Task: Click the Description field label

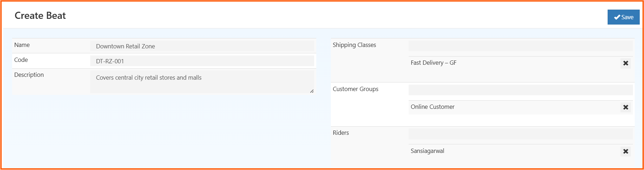Action: (x=29, y=75)
